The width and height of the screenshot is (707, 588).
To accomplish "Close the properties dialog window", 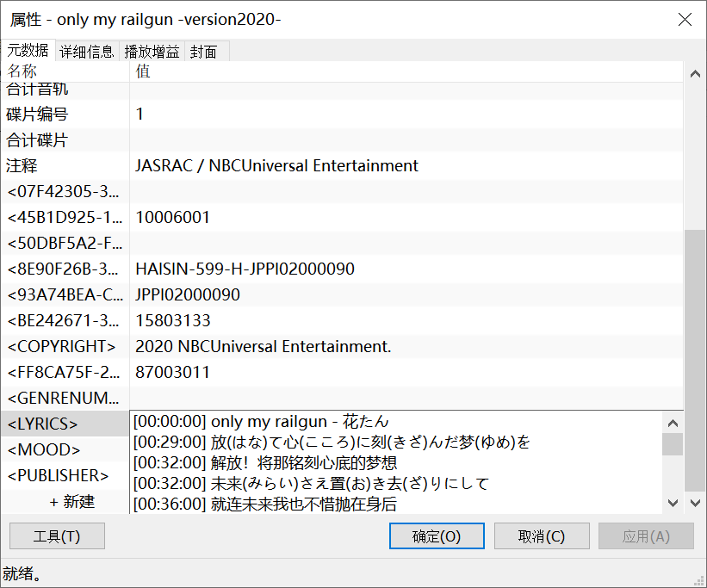I will (x=685, y=20).
